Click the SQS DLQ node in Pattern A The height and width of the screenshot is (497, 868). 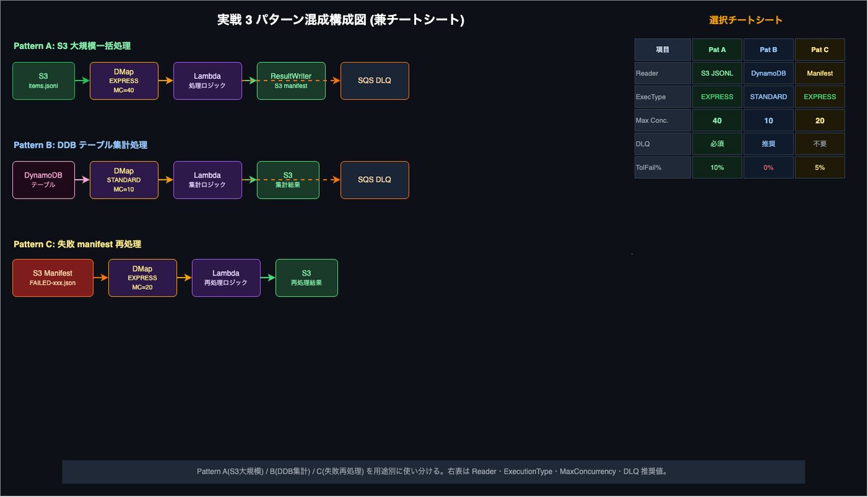click(x=374, y=81)
